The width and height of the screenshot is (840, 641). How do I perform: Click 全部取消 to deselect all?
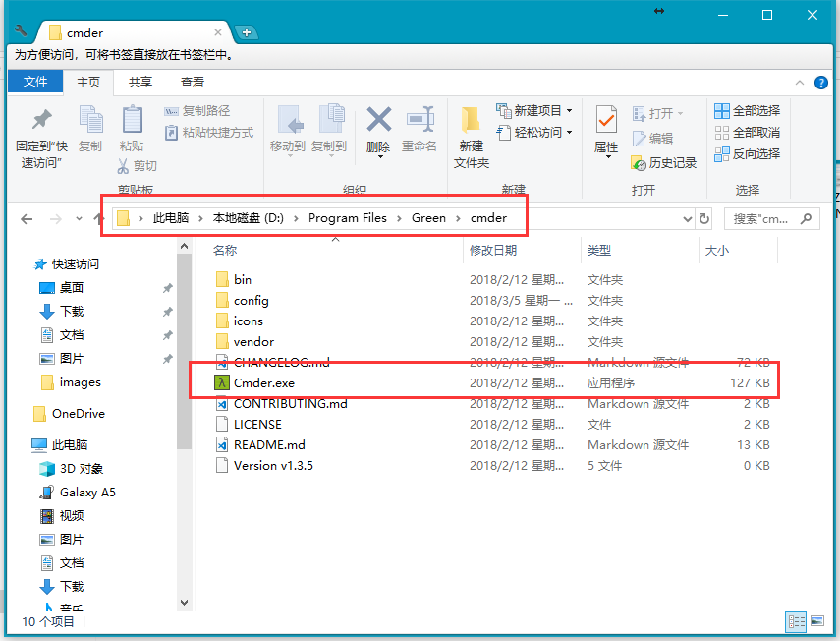[x=748, y=133]
